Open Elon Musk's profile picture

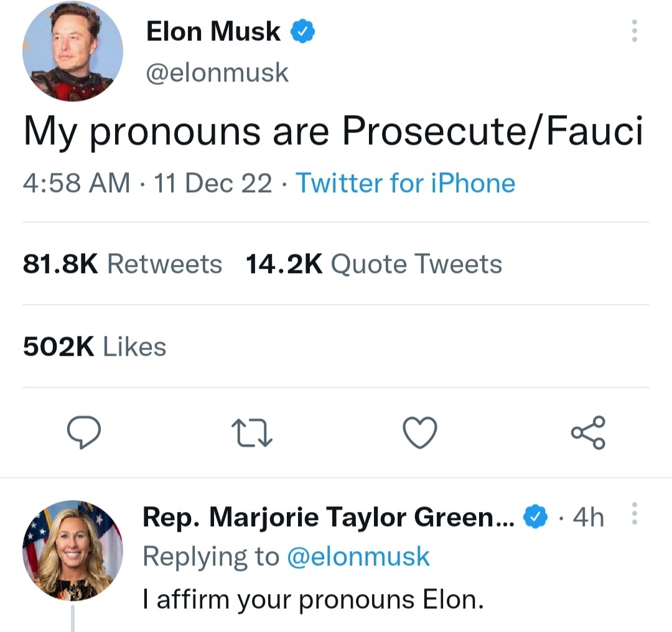(72, 52)
